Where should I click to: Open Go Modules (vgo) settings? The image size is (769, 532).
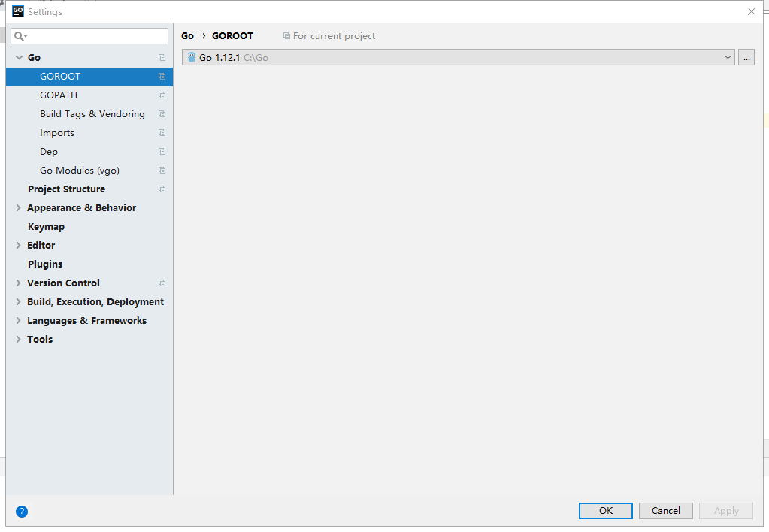89,170
